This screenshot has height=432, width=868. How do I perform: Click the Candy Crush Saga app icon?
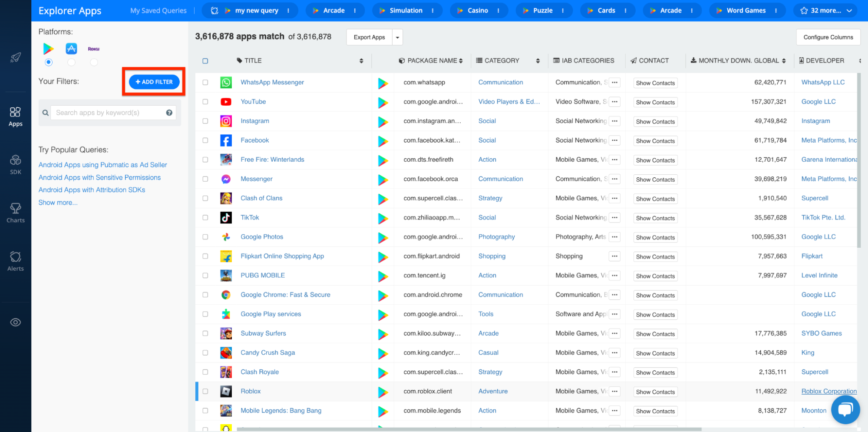tap(226, 352)
